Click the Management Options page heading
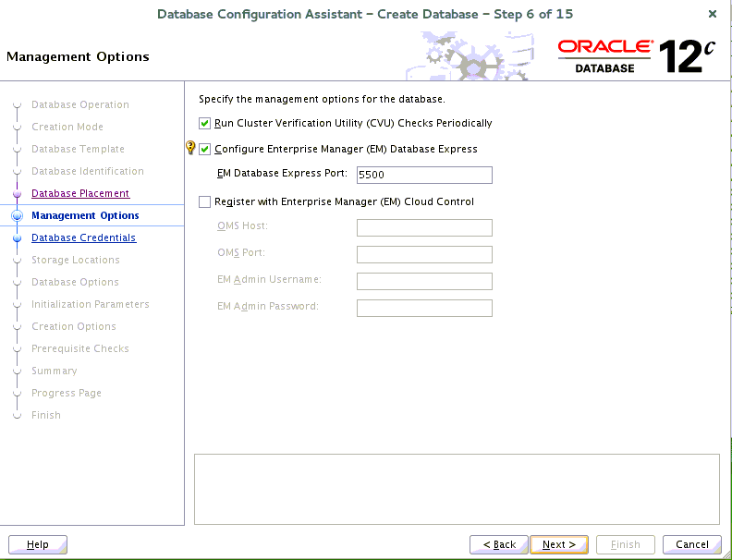Viewport: 732px width, 560px height. coord(78,56)
